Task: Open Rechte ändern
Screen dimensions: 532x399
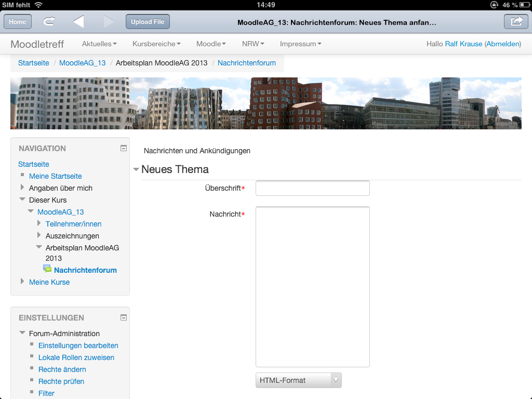Action: tap(62, 369)
